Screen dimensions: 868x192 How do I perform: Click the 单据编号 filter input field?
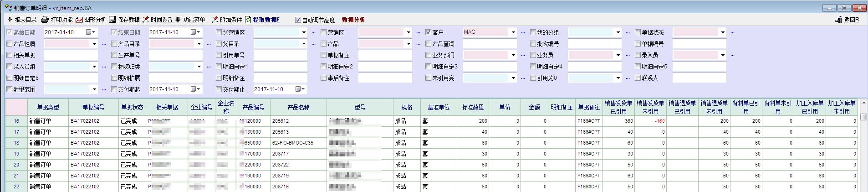699,44
